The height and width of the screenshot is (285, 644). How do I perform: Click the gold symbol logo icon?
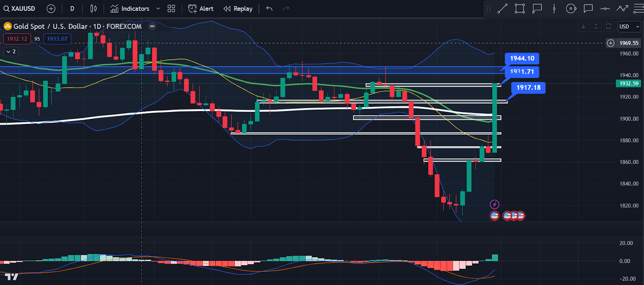click(8, 26)
